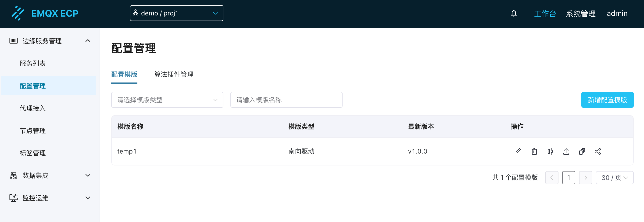Image resolution: width=644 pixels, height=222 pixels.
Task: Click the next page arrow button
Action: click(586, 178)
